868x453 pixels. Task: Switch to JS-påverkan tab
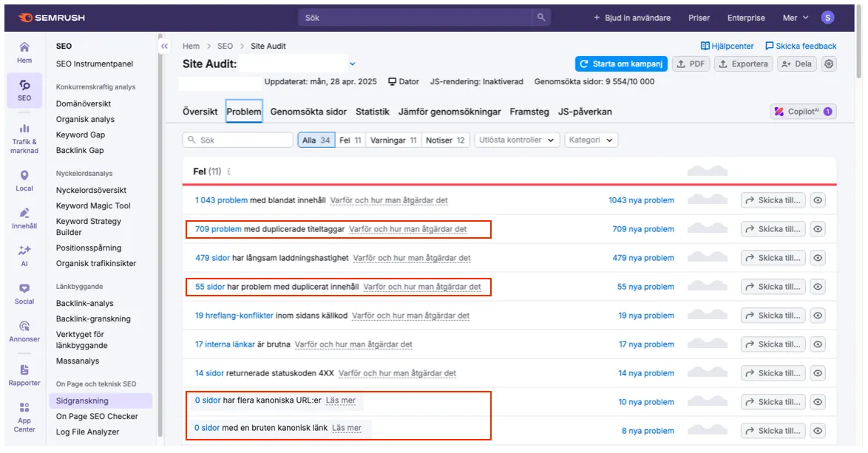pyautogui.click(x=585, y=111)
